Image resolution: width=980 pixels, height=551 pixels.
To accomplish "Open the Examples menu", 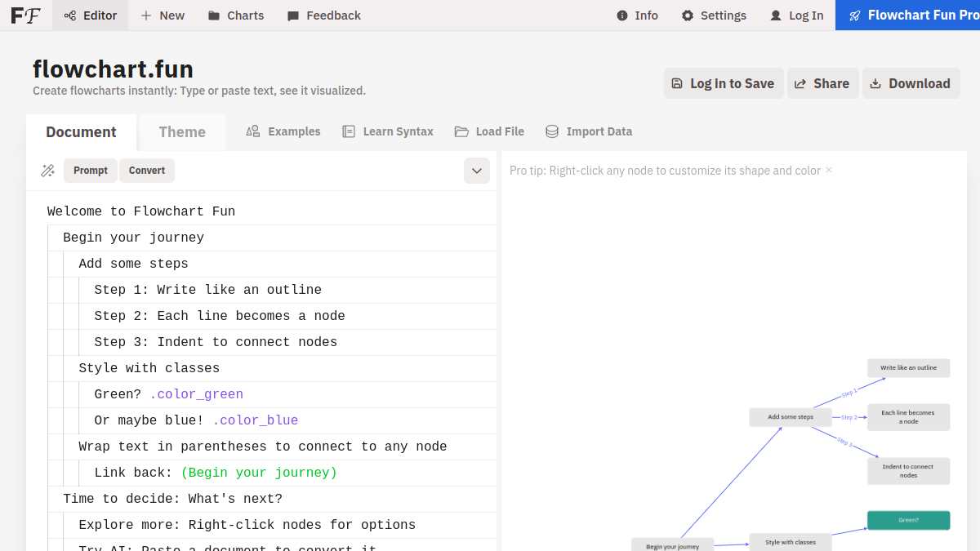I will (x=283, y=131).
